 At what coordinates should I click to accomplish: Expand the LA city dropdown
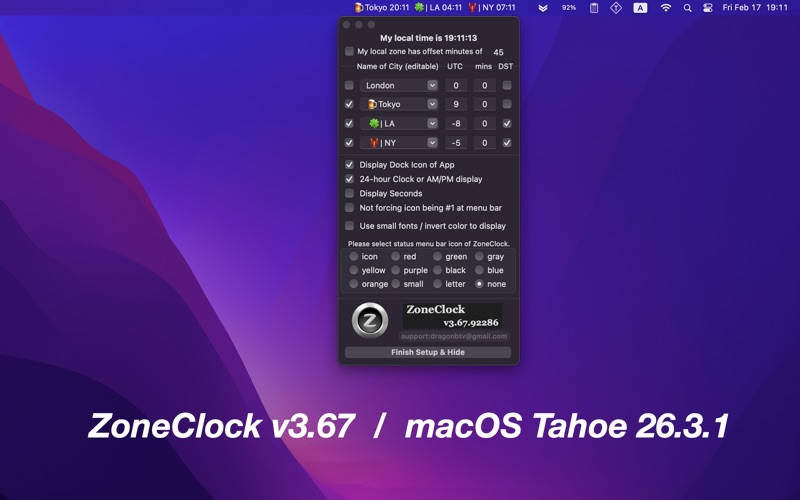(432, 123)
